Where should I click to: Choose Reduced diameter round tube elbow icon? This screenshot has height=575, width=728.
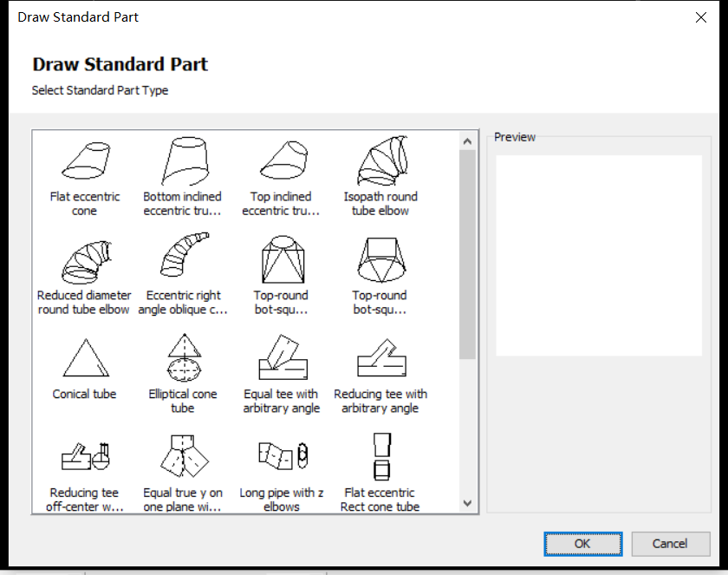point(87,261)
